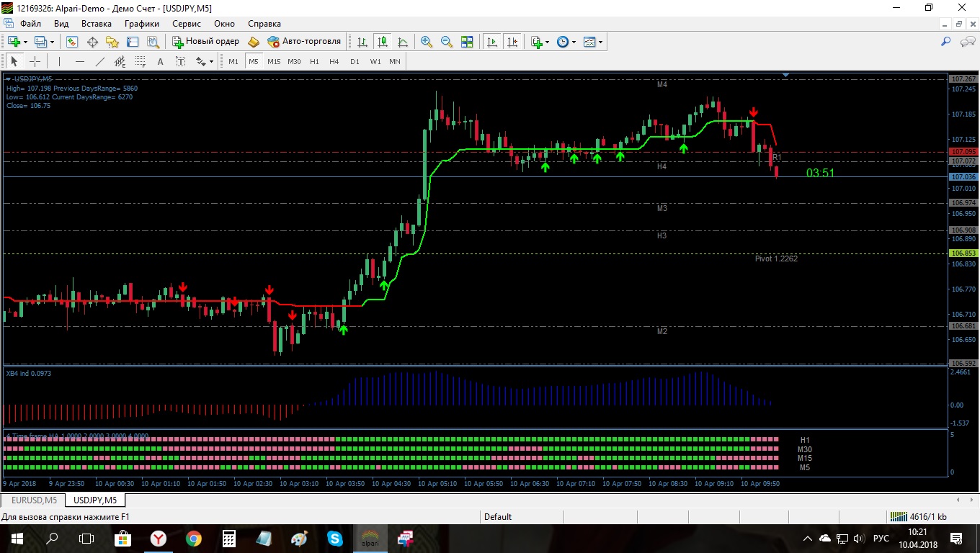The image size is (980, 553).
Task: Switch to MN timeframe
Action: tap(395, 61)
